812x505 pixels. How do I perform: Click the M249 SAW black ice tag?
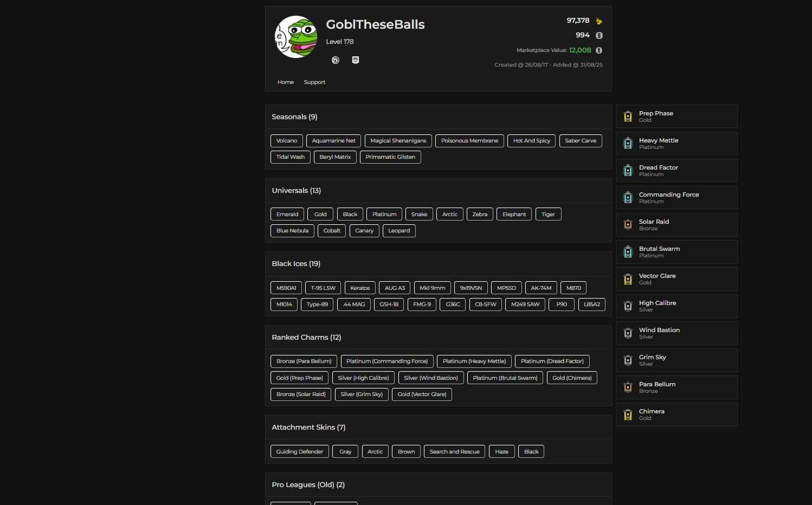(x=525, y=305)
